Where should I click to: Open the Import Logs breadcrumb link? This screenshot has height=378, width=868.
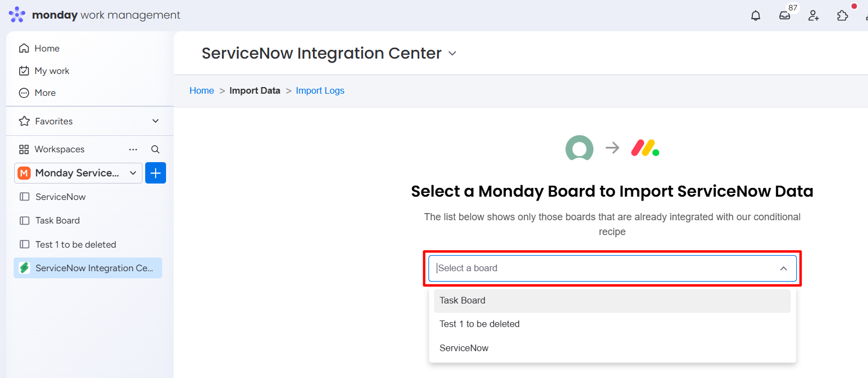pyautogui.click(x=320, y=91)
